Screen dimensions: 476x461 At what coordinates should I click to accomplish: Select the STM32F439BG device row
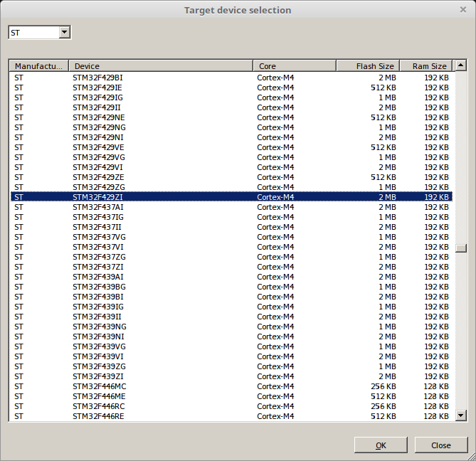click(x=99, y=287)
